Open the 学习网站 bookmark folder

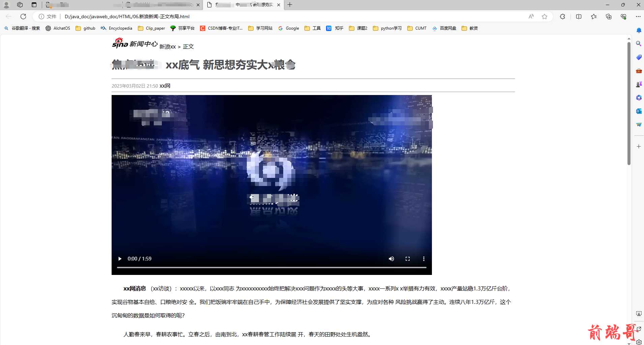coord(260,28)
